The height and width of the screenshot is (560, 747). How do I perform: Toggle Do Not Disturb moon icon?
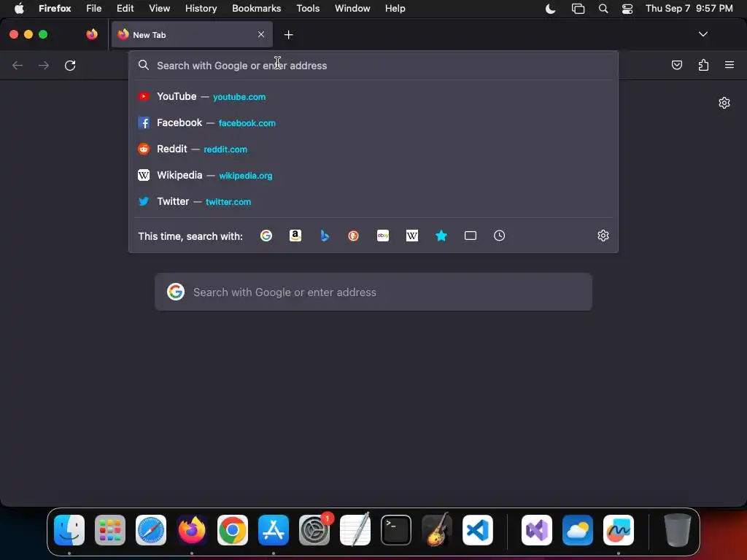(550, 9)
